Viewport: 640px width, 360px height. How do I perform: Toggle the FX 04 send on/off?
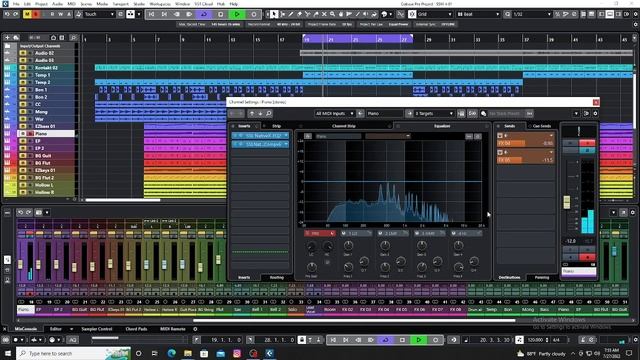click(500, 136)
